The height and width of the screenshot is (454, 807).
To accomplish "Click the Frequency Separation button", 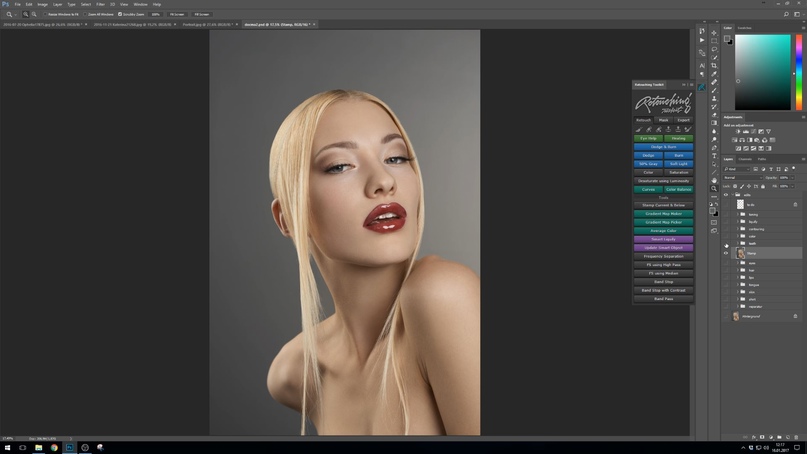I will [663, 256].
